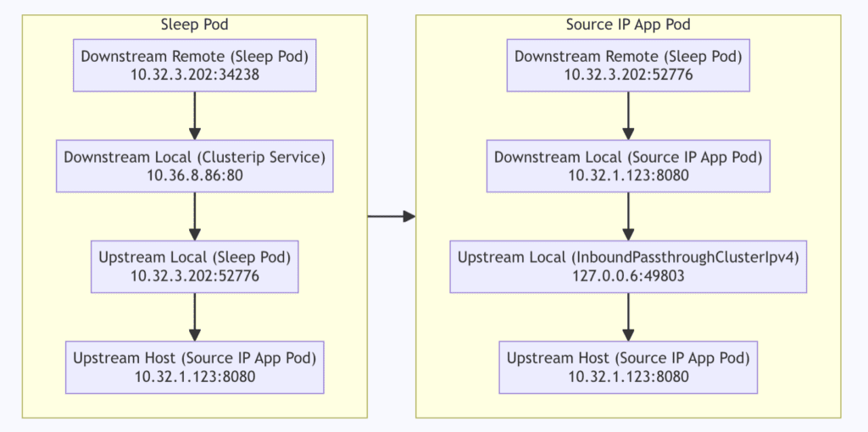This screenshot has height=432, width=868.
Task: Select the Downstream Local (Source IP App Pod) node
Action: click(x=628, y=167)
